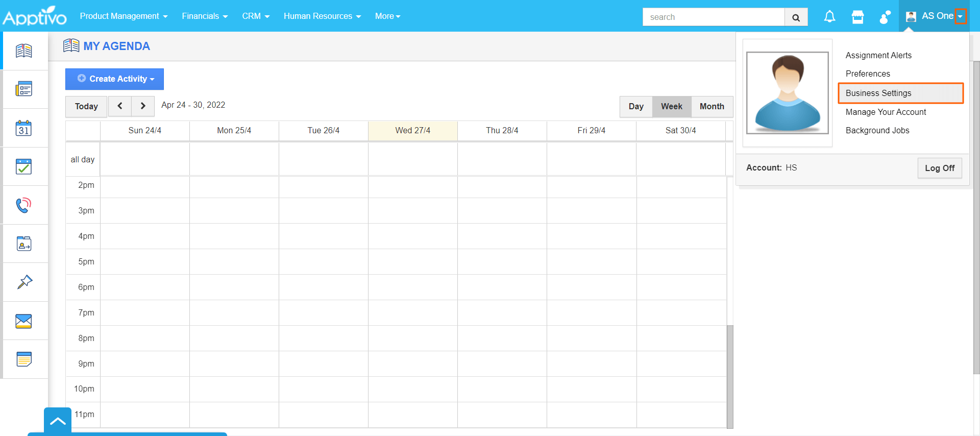Image resolution: width=980 pixels, height=436 pixels.
Task: Select the Pin notes sidebar icon
Action: click(23, 282)
